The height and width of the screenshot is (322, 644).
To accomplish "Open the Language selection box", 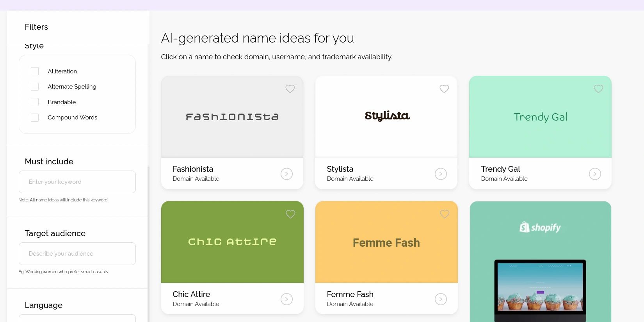I will click(77, 318).
